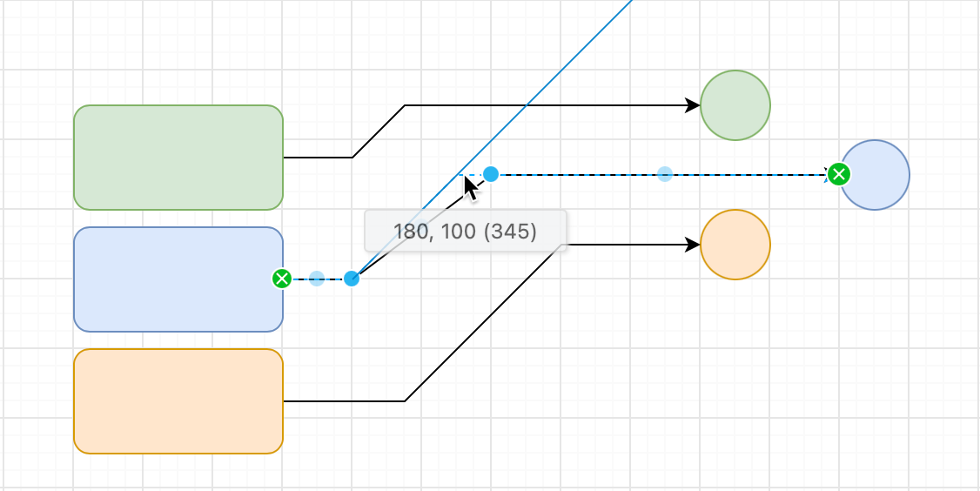Click the arrowhead entering the orange circle
The image size is (980, 491).
[693, 245]
